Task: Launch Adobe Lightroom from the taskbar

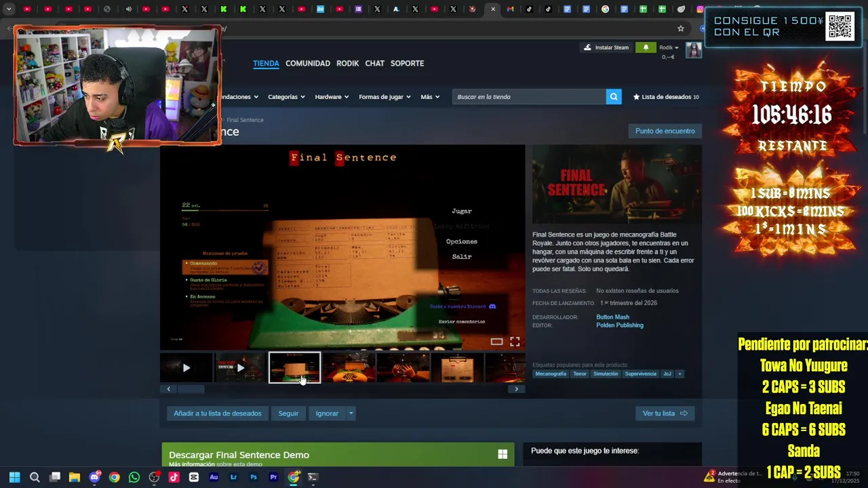Action: (234, 477)
